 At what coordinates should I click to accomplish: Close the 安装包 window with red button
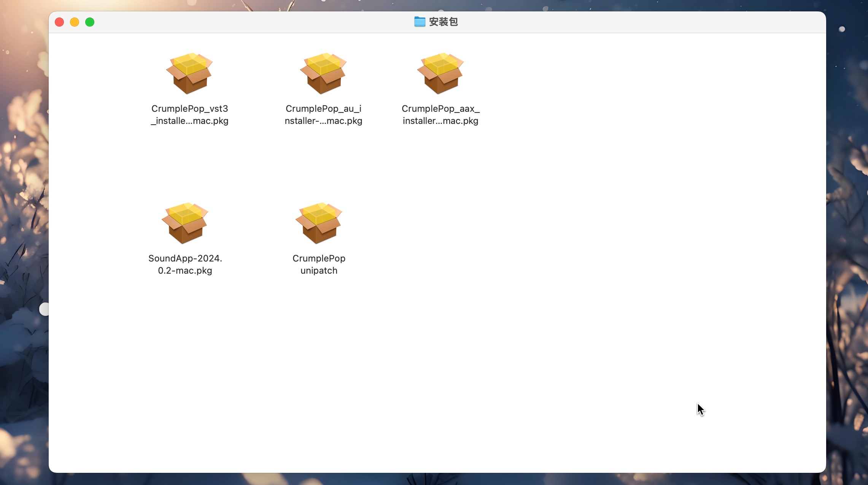59,22
